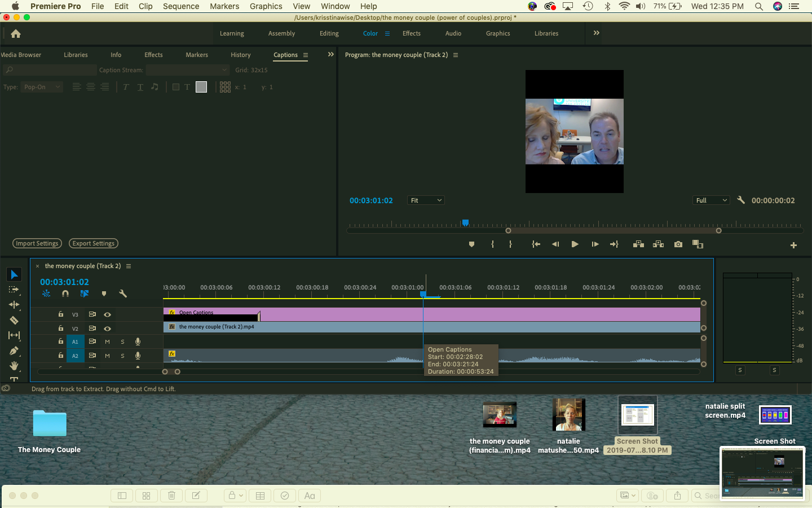Switch to Audio workspace

point(453,33)
